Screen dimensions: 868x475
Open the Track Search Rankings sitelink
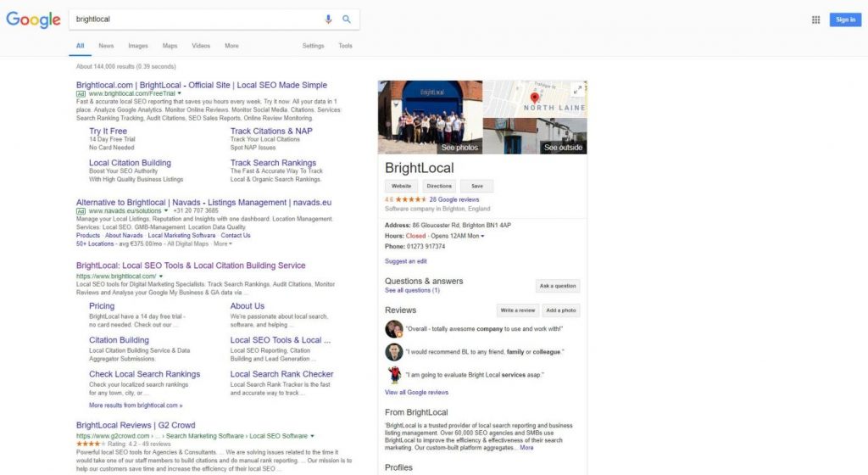tap(273, 163)
